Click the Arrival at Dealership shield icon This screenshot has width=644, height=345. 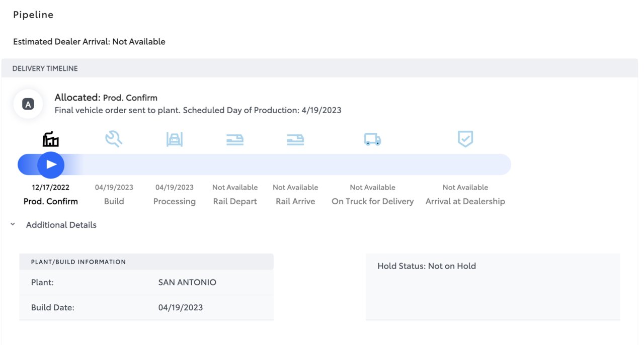coord(465,139)
